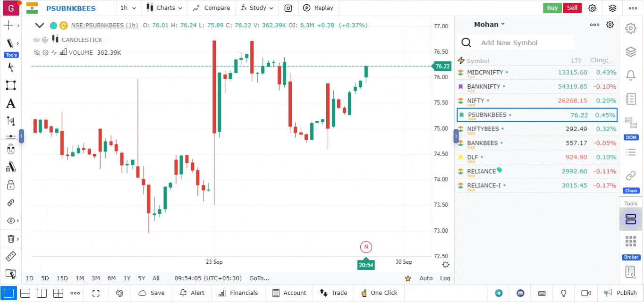This screenshot has height=302, width=644.
Task: Select the text annotation tool
Action: pyautogui.click(x=10, y=104)
